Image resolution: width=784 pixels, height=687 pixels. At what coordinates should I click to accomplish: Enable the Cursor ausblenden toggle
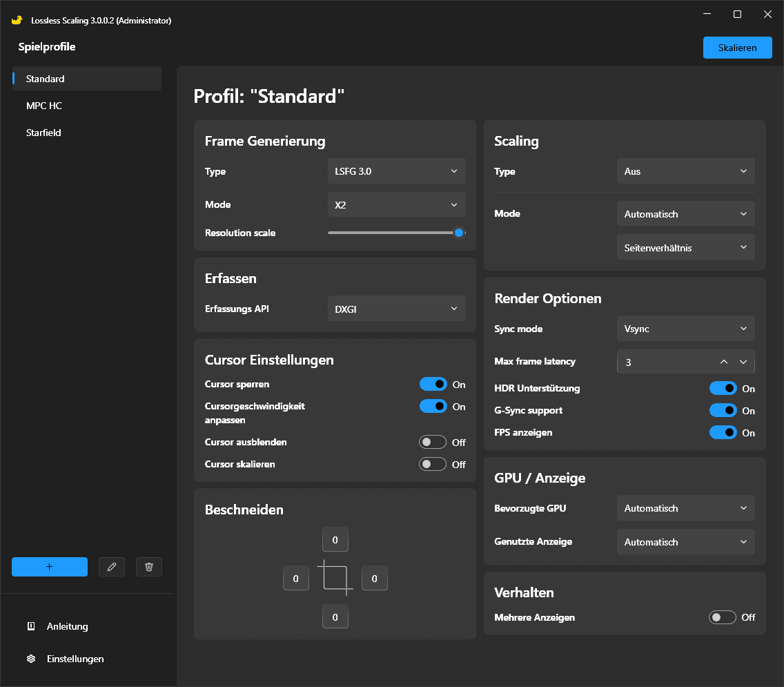tap(433, 442)
